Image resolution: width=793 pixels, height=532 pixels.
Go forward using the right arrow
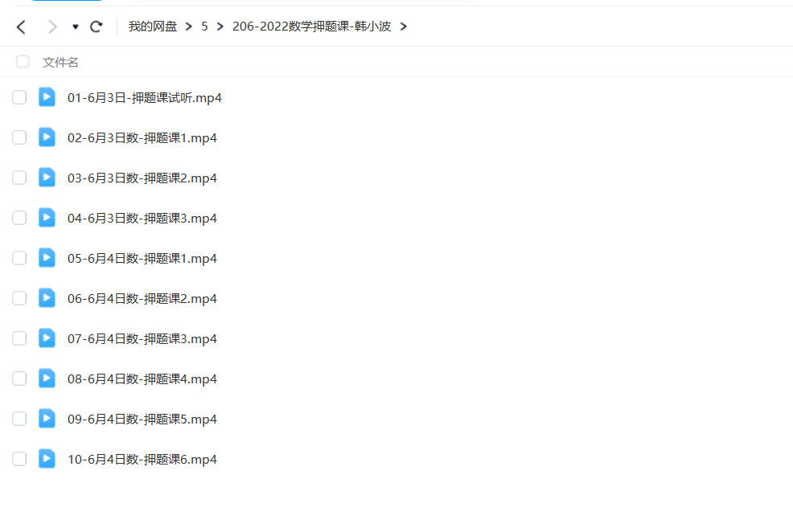pos(51,27)
